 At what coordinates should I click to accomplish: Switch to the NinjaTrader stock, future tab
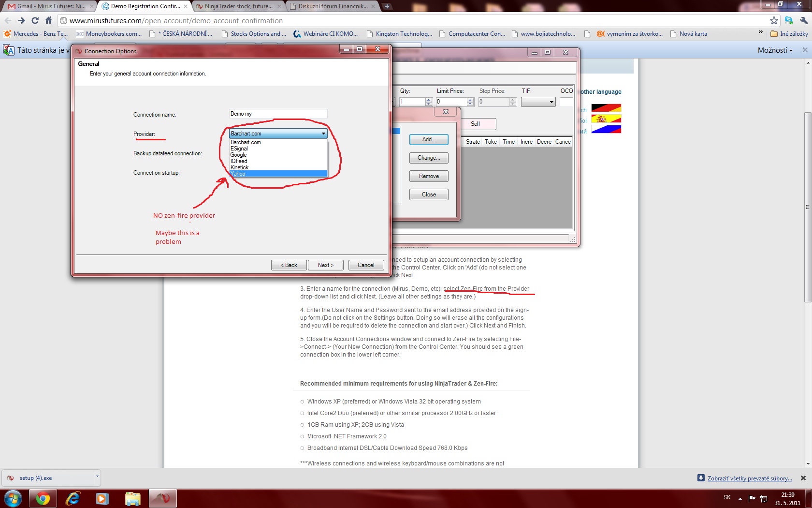click(238, 6)
